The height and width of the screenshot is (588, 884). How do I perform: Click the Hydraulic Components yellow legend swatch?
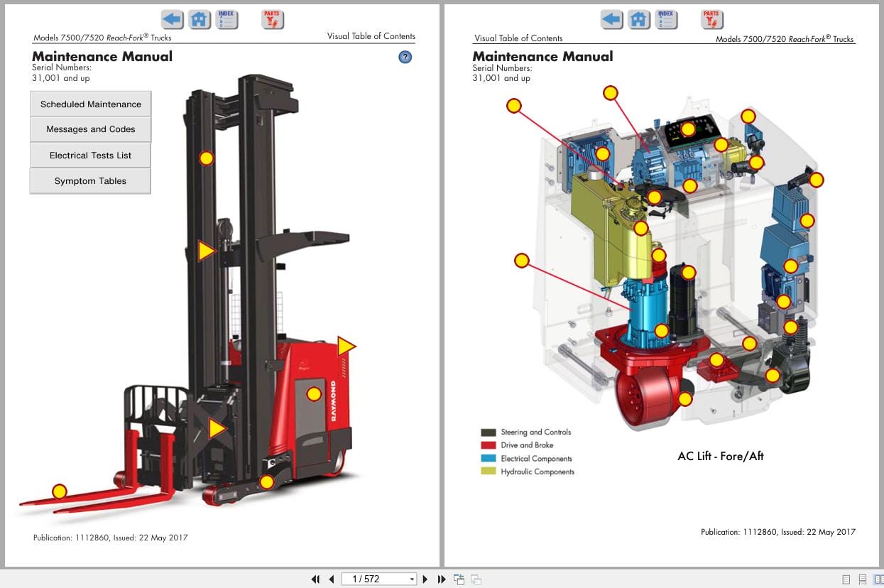[x=488, y=472]
